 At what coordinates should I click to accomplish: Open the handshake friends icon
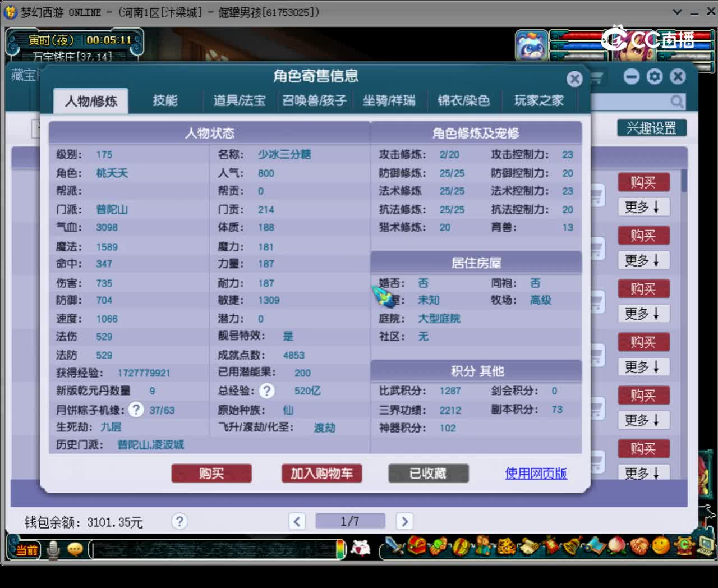(x=638, y=545)
